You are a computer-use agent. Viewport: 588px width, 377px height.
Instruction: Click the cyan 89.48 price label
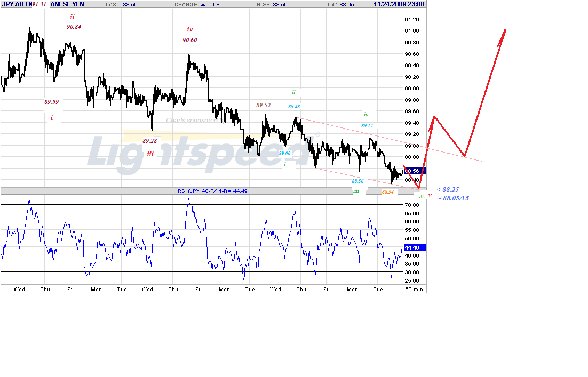[x=294, y=107]
